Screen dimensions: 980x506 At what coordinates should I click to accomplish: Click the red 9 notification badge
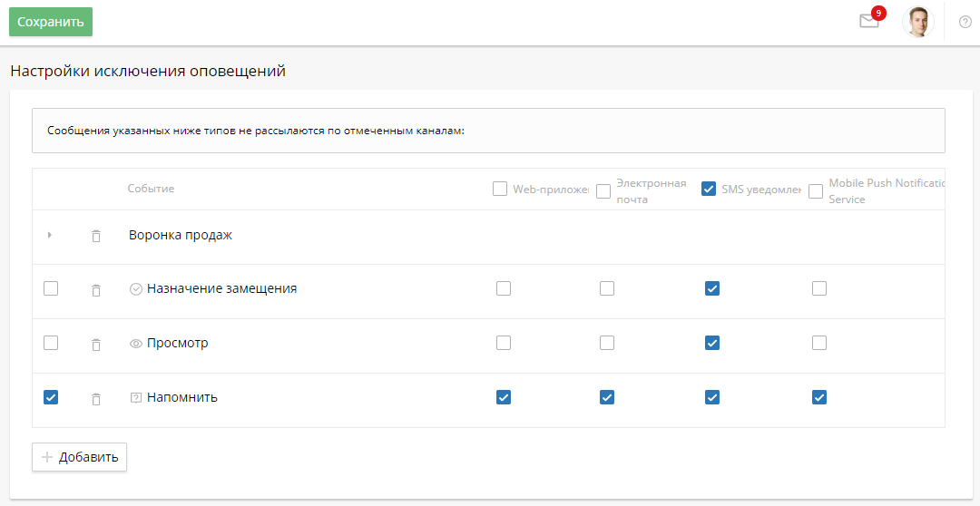coord(878,13)
